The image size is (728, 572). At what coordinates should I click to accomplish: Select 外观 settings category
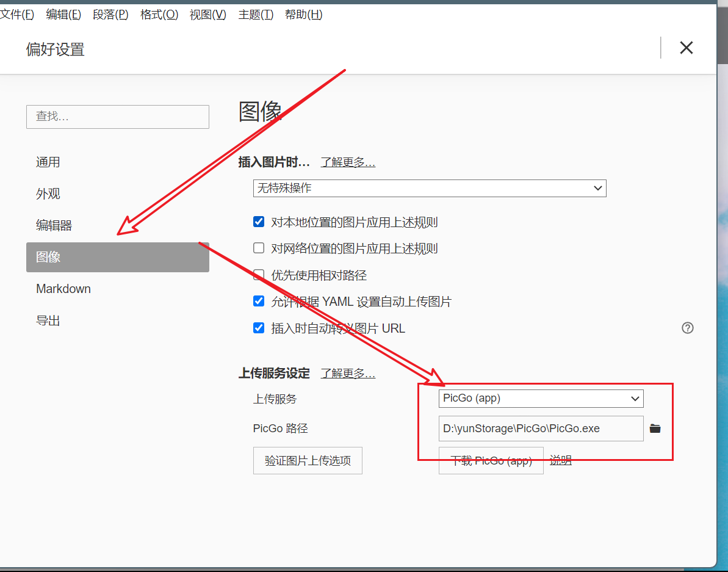pos(117,194)
